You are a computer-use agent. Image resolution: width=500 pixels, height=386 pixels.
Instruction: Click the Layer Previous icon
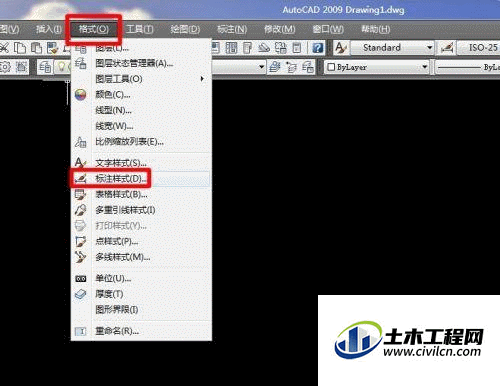pos(292,67)
